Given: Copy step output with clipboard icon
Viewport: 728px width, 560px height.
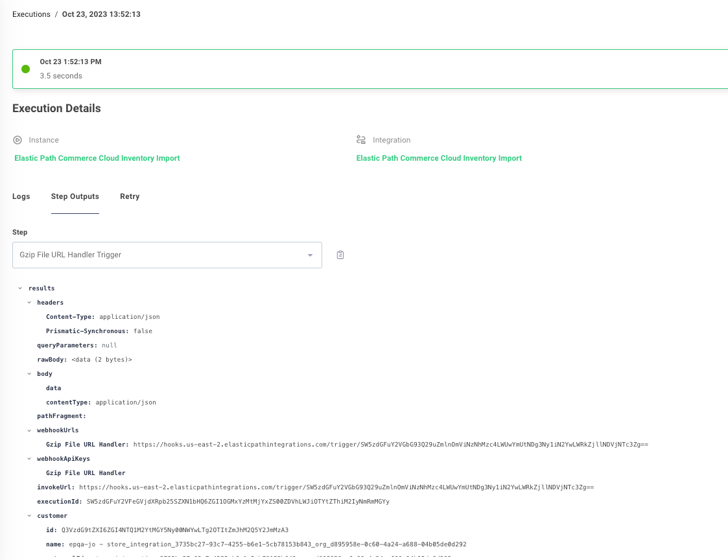Looking at the screenshot, I should point(340,255).
